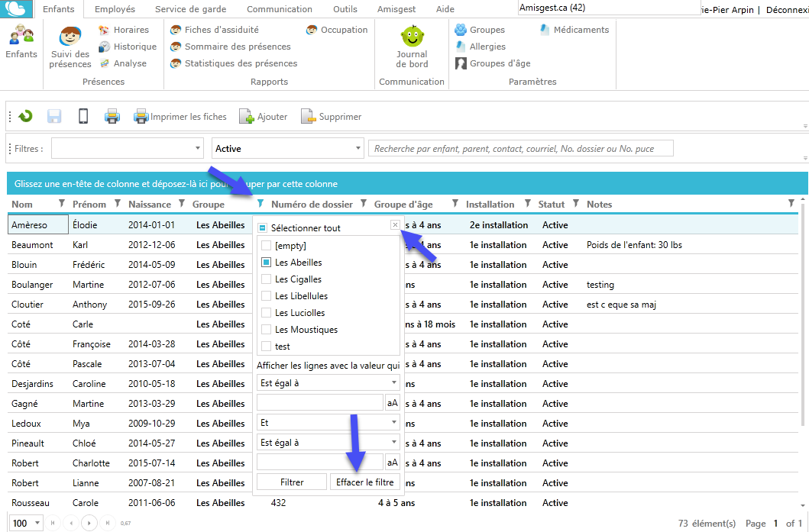This screenshot has height=532, width=809.
Task: Switch to Service de garde tab
Action: pyautogui.click(x=190, y=9)
